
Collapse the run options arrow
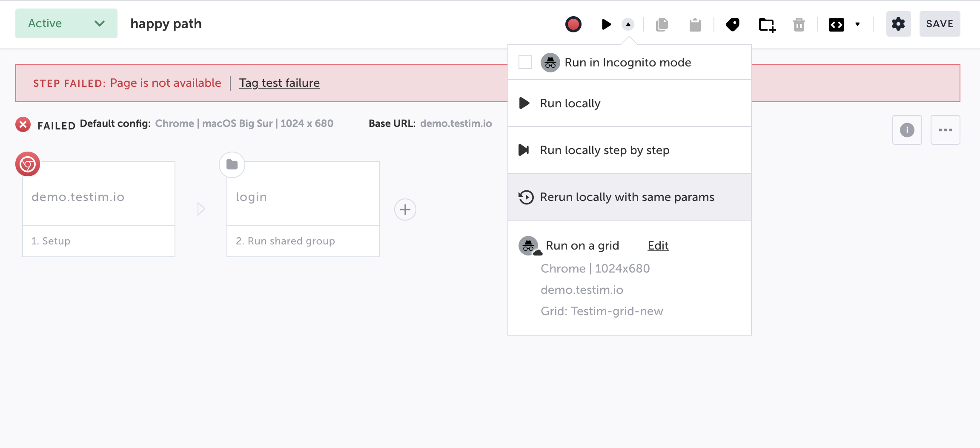coord(628,24)
